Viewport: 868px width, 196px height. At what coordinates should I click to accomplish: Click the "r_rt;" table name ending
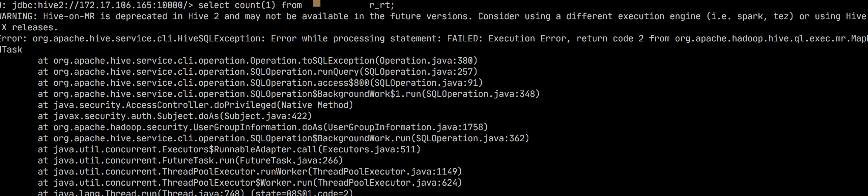point(382,5)
